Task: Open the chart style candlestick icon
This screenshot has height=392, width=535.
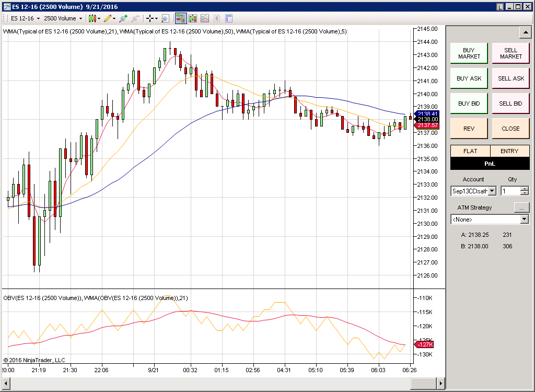Action: (x=92, y=18)
